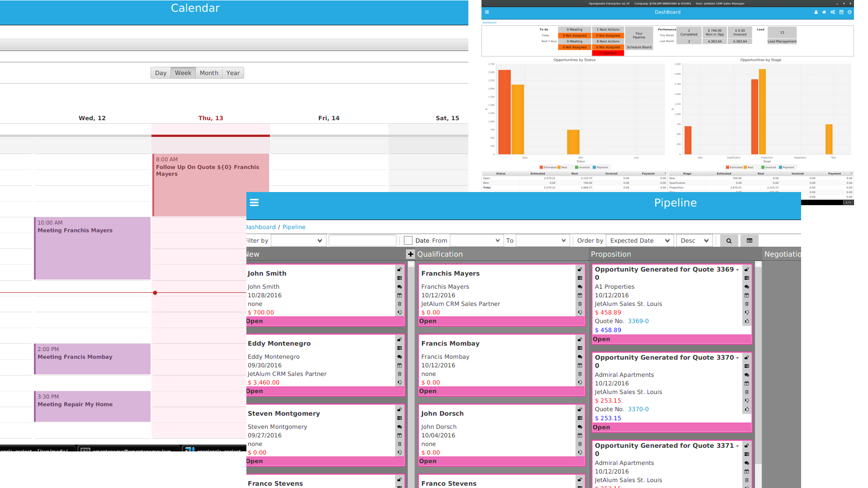Toggle the list view button next to search
Screen dimensions: 868x488
click(749, 241)
